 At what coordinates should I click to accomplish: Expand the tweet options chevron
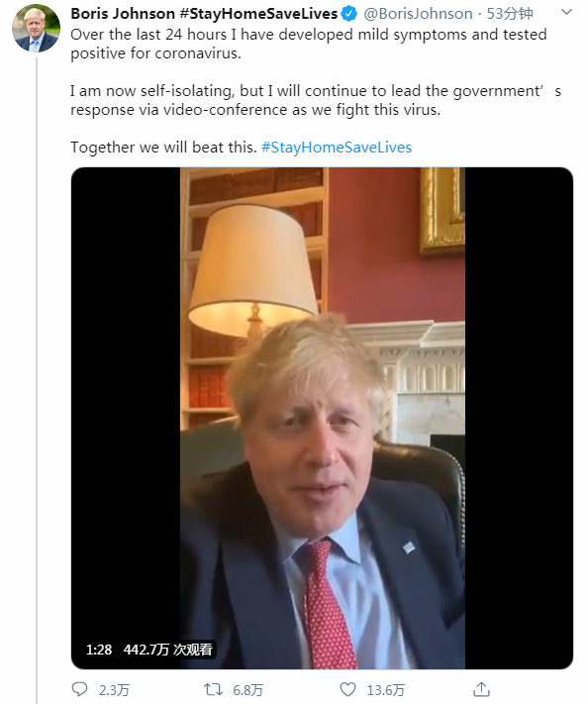click(x=567, y=12)
